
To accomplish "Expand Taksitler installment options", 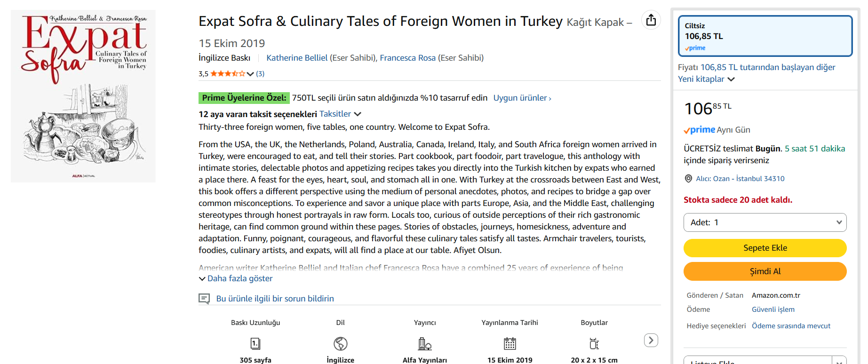I will point(340,114).
